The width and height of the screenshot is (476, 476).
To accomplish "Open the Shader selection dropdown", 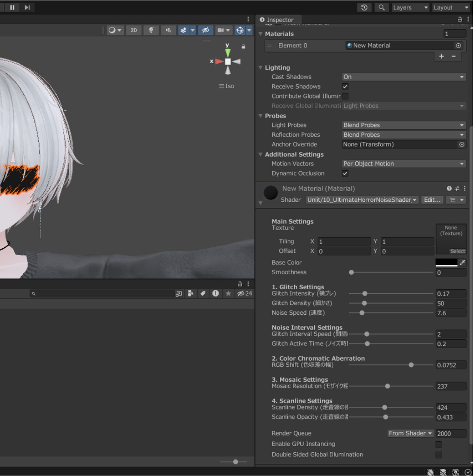I will [362, 200].
